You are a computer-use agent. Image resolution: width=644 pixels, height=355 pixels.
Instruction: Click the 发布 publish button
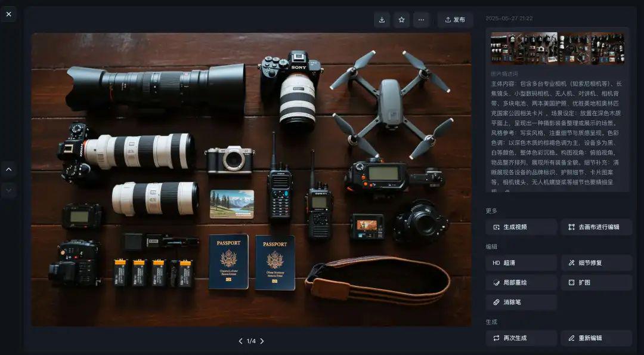(455, 20)
